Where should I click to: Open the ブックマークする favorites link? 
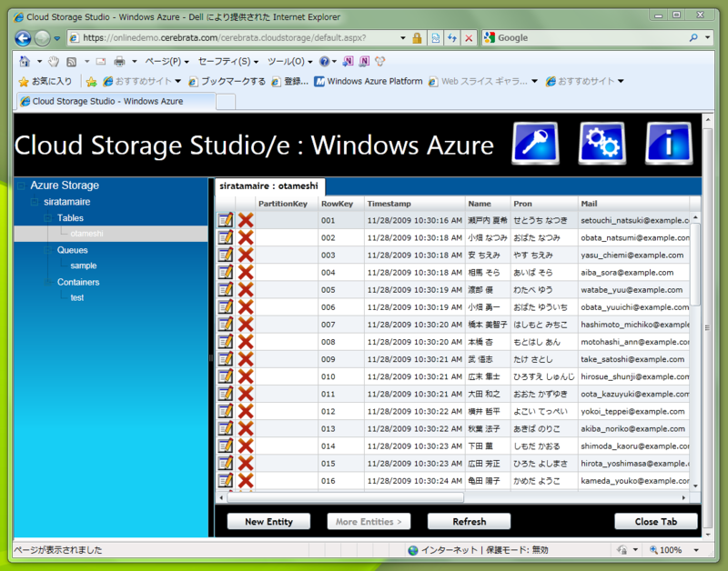pos(227,82)
